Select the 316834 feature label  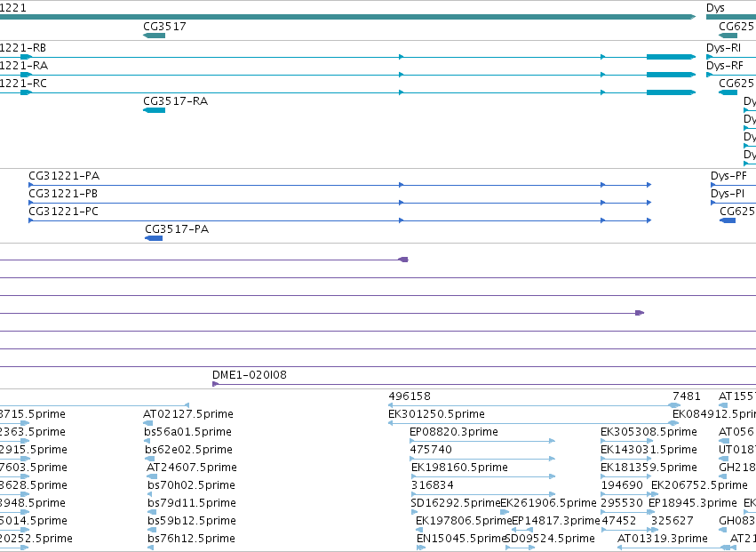click(433, 485)
